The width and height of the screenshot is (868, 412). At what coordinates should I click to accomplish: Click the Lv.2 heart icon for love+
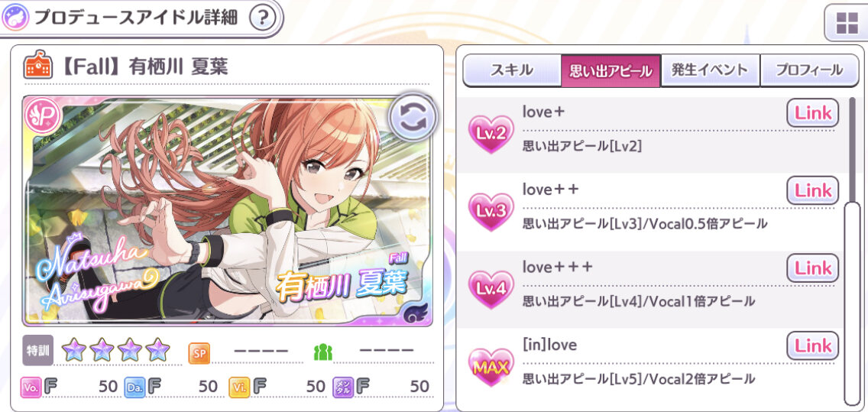491,135
